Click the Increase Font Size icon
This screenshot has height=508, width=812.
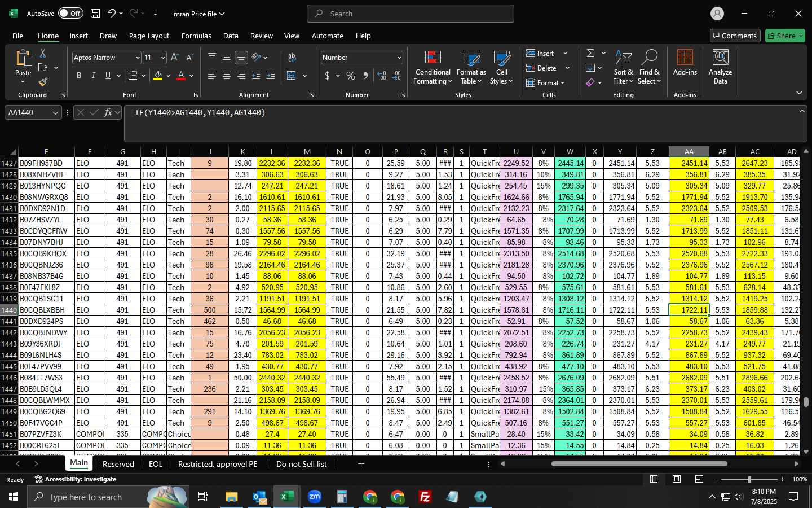(175, 58)
